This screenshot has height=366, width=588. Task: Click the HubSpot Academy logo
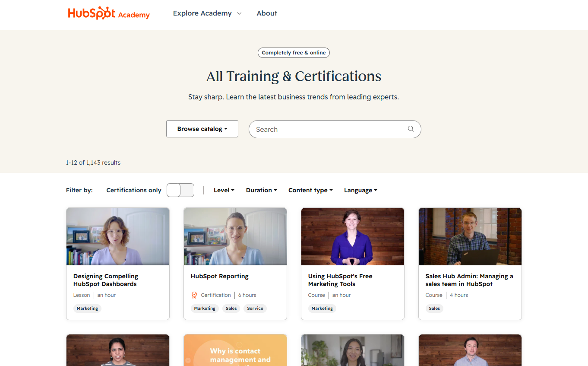(109, 13)
